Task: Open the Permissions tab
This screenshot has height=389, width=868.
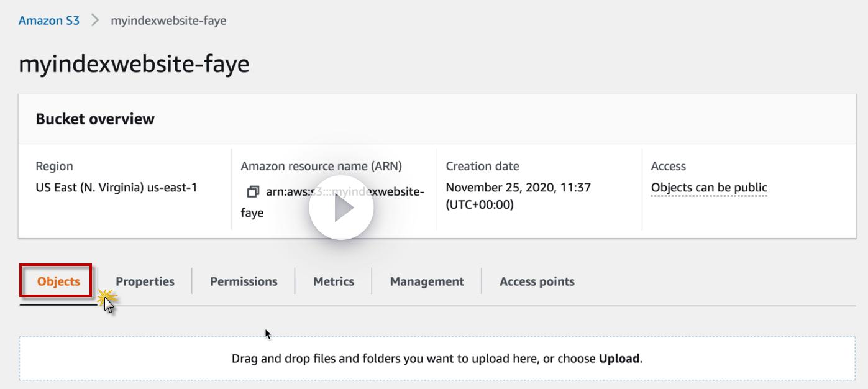Action: 244,281
